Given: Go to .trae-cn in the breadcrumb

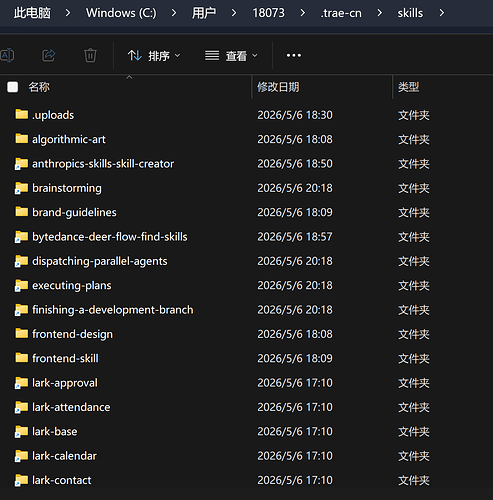Looking at the screenshot, I should pos(341,13).
